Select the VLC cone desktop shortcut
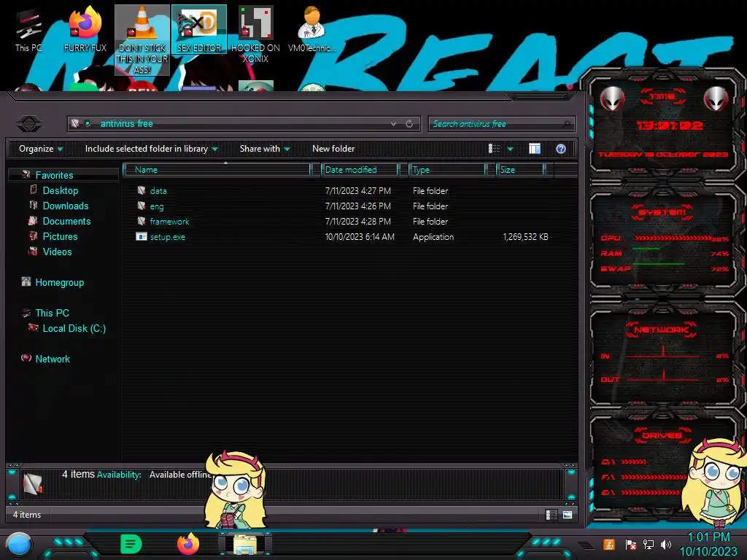This screenshot has height=560, width=747. pyautogui.click(x=142, y=40)
